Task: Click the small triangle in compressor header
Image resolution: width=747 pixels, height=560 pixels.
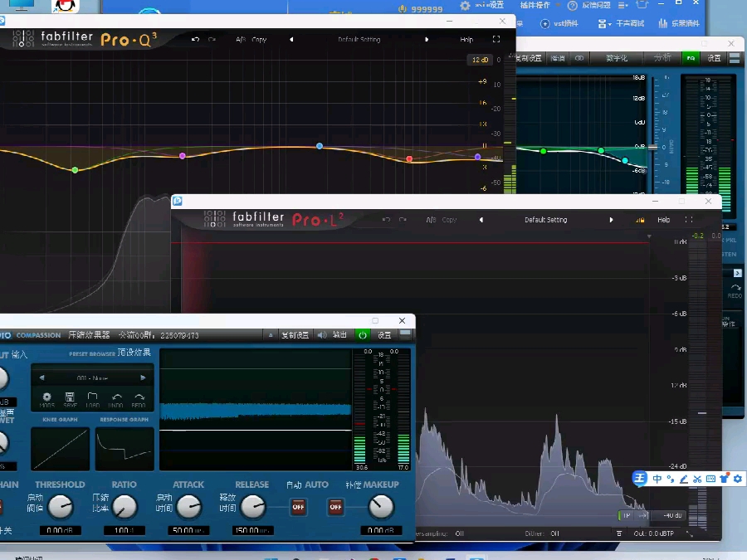Action: point(271,335)
